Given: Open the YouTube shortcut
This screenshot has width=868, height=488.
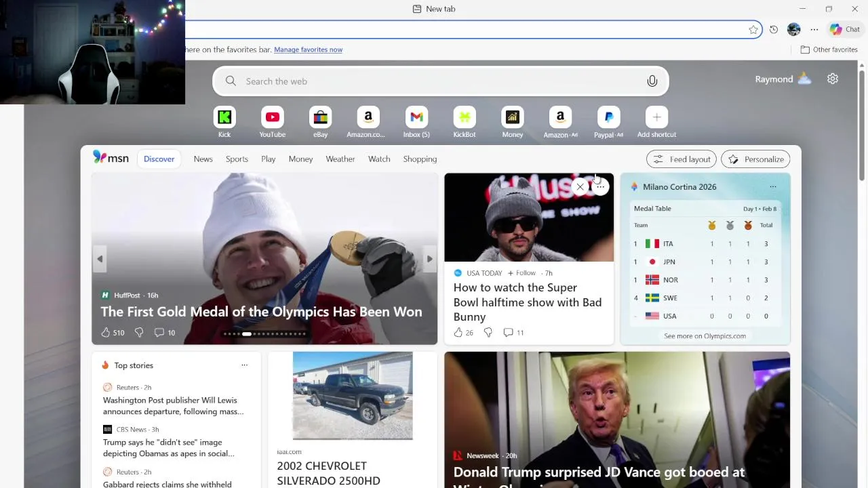Looking at the screenshot, I should point(273,122).
